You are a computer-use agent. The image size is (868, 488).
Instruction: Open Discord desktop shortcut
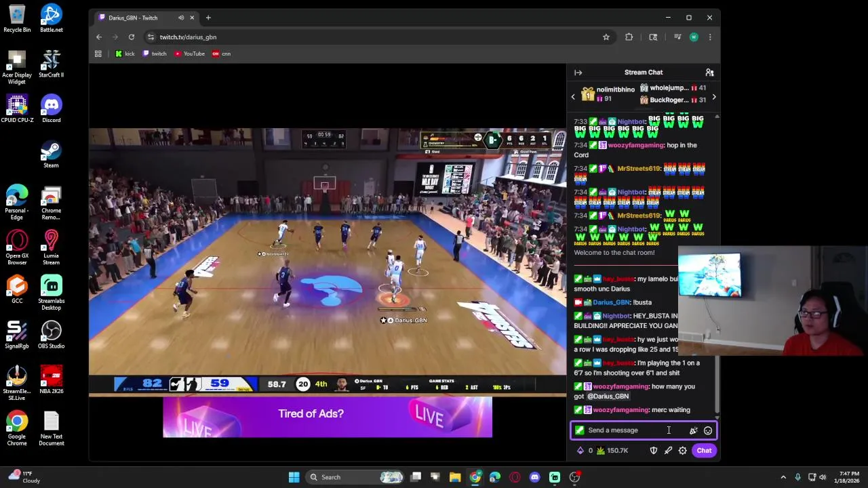pyautogui.click(x=52, y=108)
